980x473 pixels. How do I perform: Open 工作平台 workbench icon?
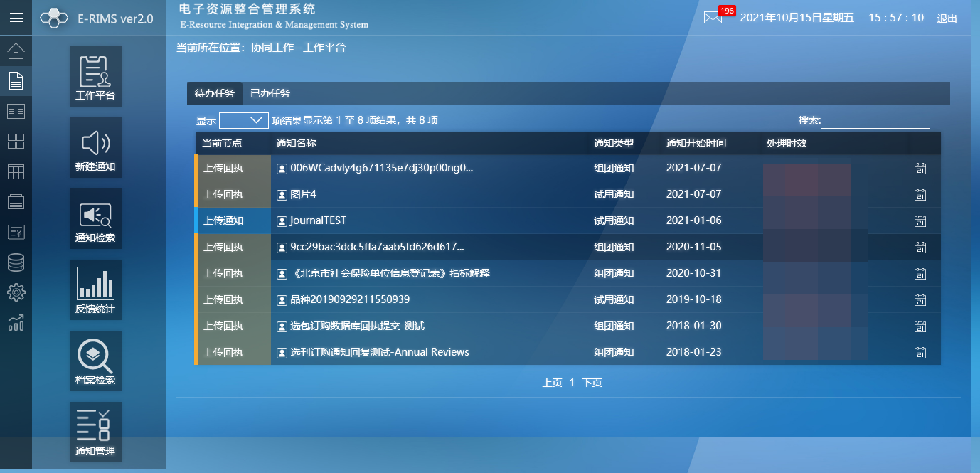(x=95, y=77)
